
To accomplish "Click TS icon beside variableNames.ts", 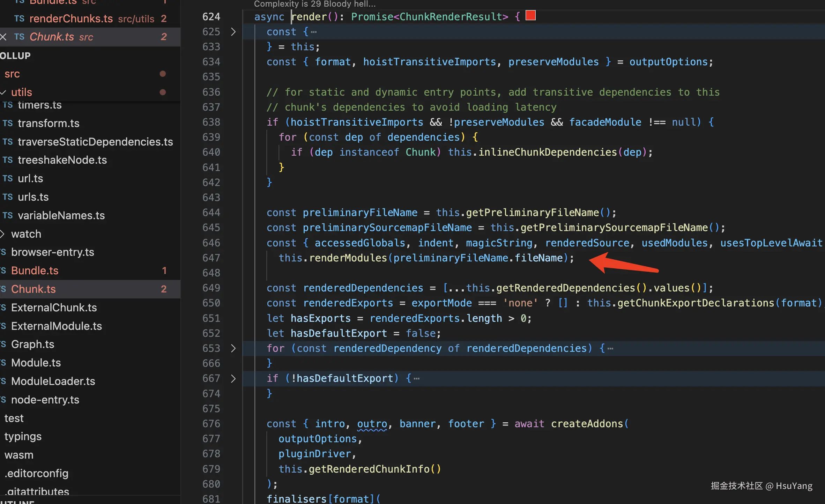I will coord(8,215).
